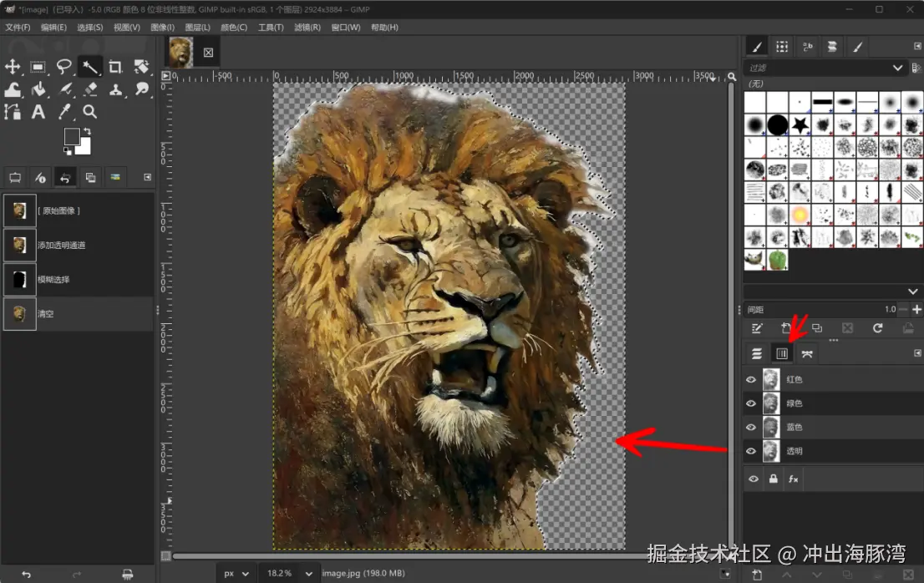Select the 模糊选择 undo history step

tap(77, 279)
